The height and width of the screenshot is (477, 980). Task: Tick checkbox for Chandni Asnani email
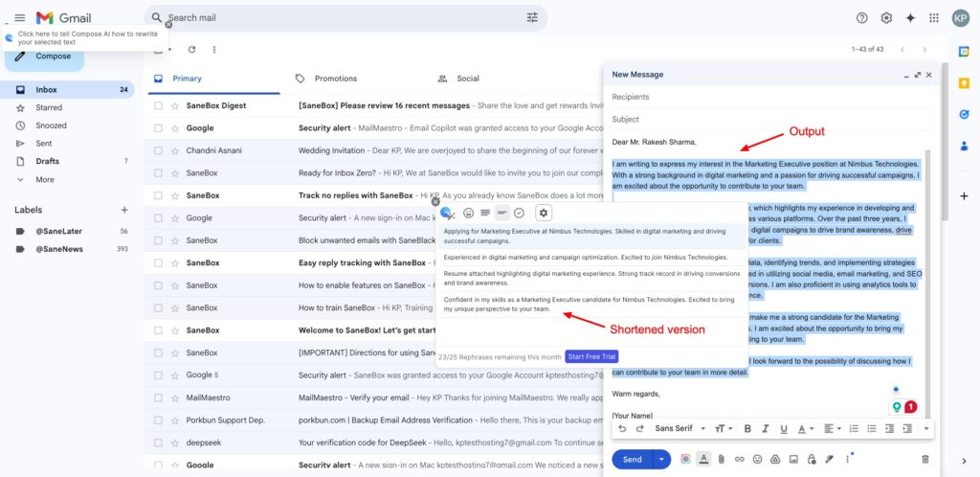[x=158, y=150]
